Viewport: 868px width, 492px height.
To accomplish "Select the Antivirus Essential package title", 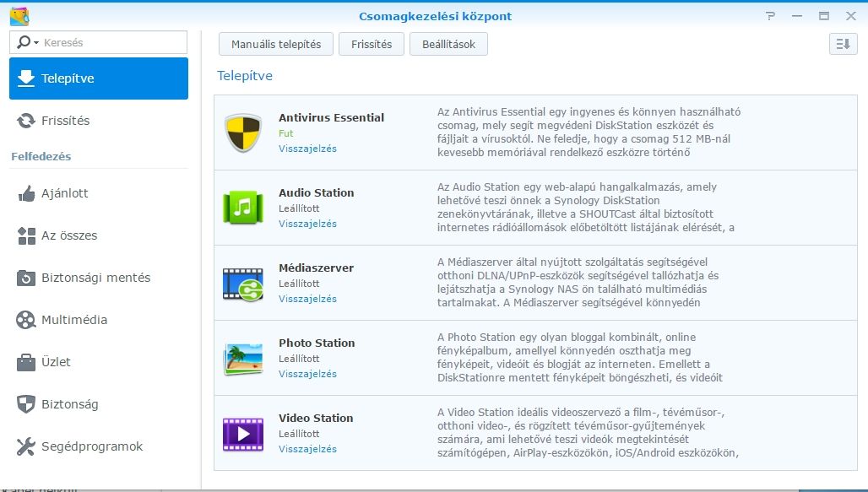I will pos(331,117).
